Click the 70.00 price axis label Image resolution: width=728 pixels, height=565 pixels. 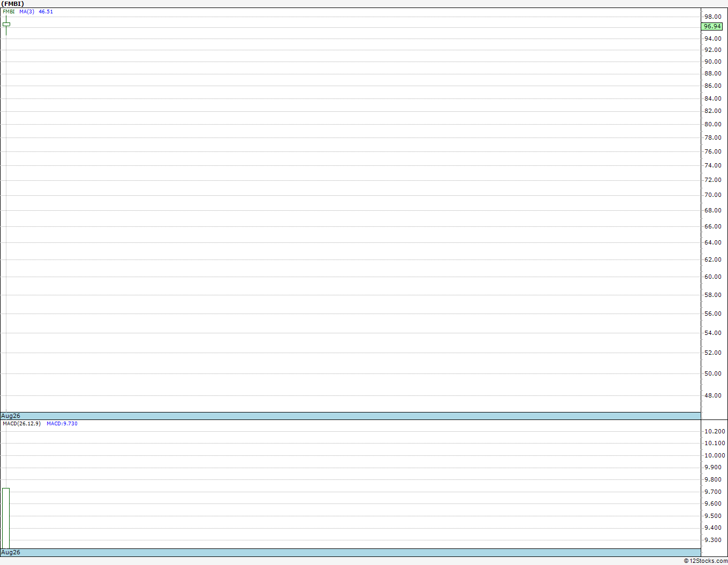tap(712, 195)
